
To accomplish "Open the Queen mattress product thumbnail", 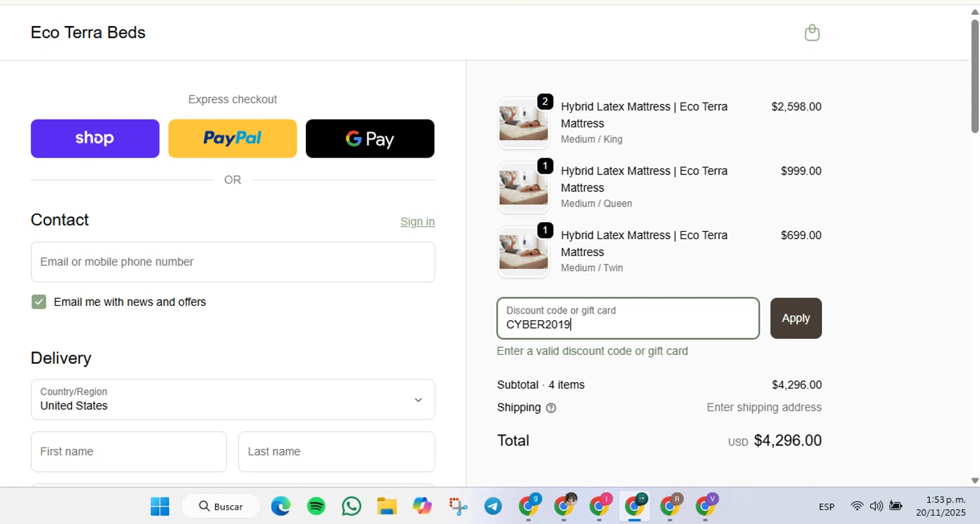I will tap(523, 188).
